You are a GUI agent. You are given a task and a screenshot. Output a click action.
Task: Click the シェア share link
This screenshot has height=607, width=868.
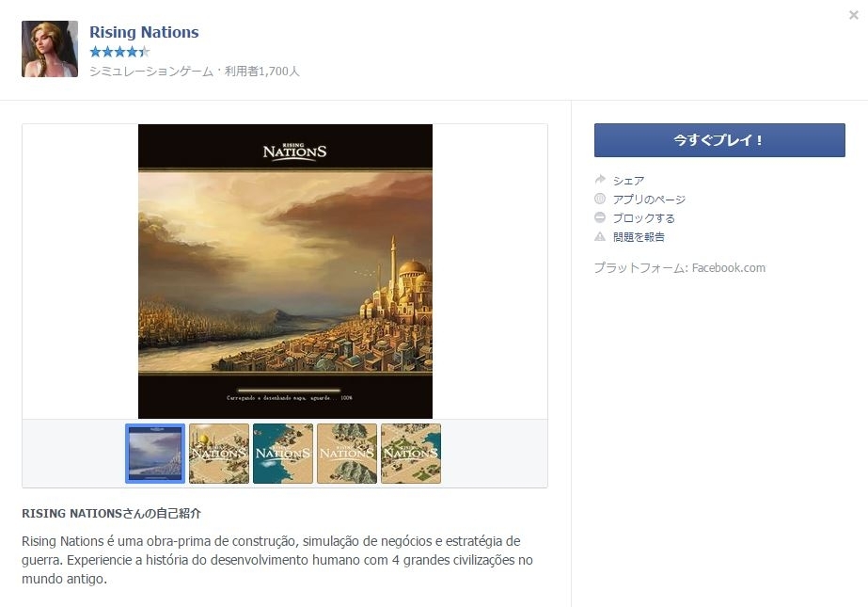click(x=628, y=181)
